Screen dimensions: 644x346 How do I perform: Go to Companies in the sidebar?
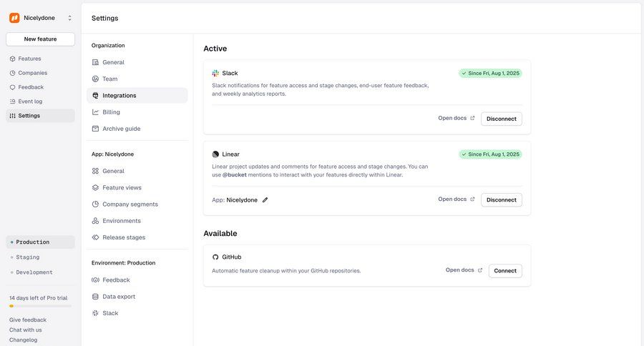40,73
